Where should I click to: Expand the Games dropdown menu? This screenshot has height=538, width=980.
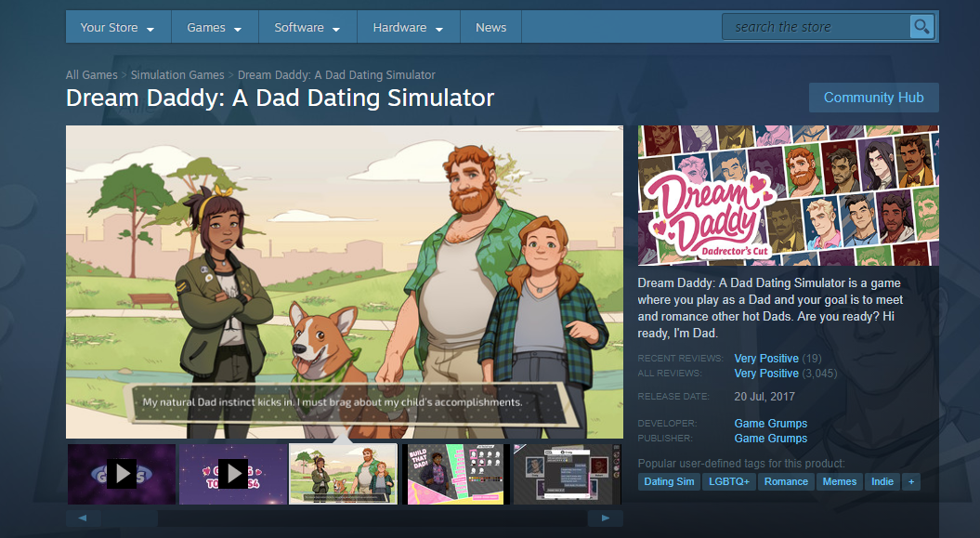pyautogui.click(x=215, y=28)
